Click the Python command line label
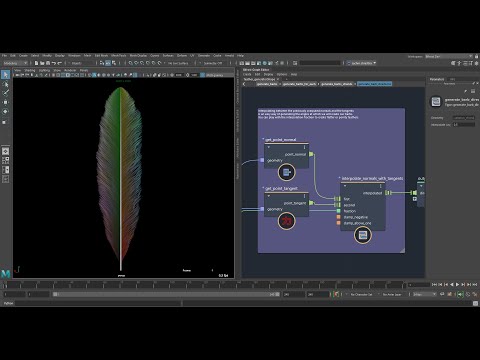The image size is (480, 360). (x=8, y=303)
